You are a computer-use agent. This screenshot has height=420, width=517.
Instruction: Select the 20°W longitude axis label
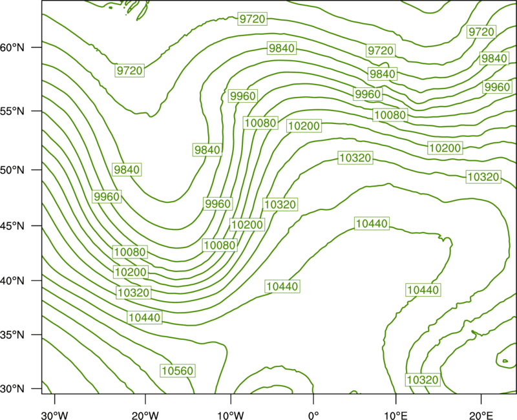(x=145, y=415)
